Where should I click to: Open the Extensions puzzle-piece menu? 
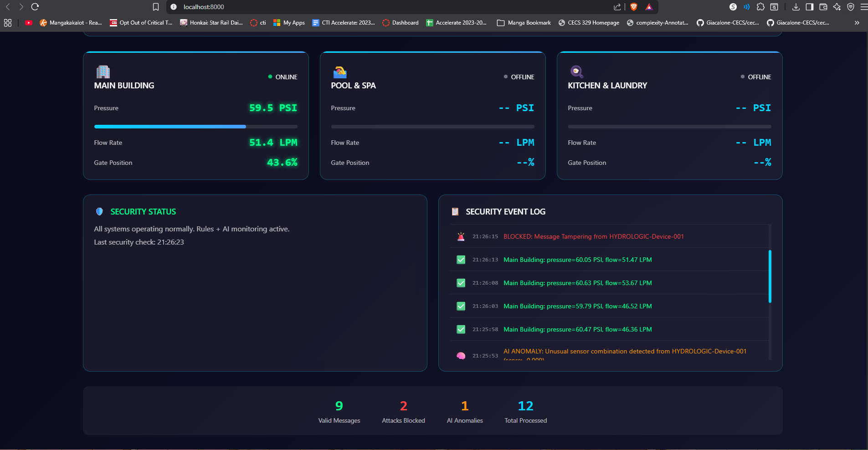coord(760,7)
